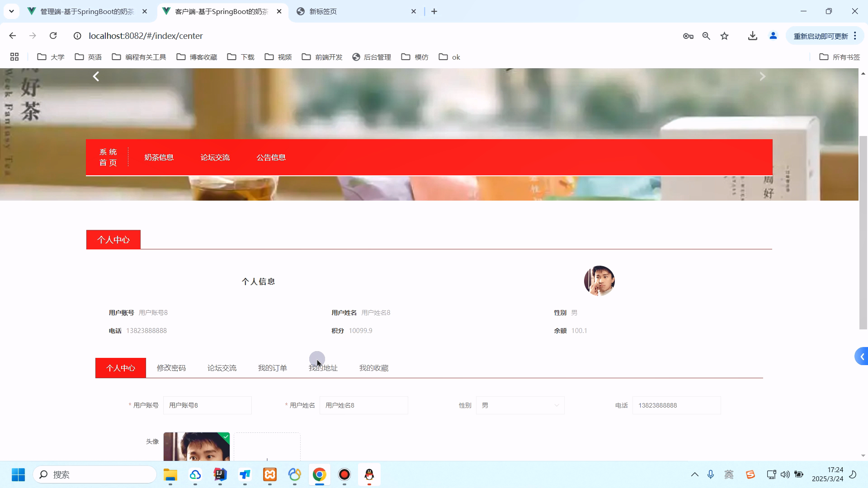Open the browser downloads icon
This screenshot has height=488, width=868.
[x=752, y=36]
